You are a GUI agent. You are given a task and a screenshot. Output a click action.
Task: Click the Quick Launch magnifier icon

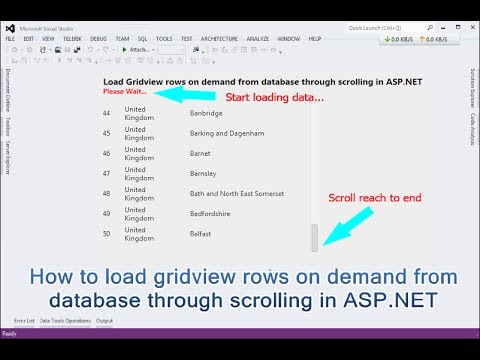[x=430, y=28]
